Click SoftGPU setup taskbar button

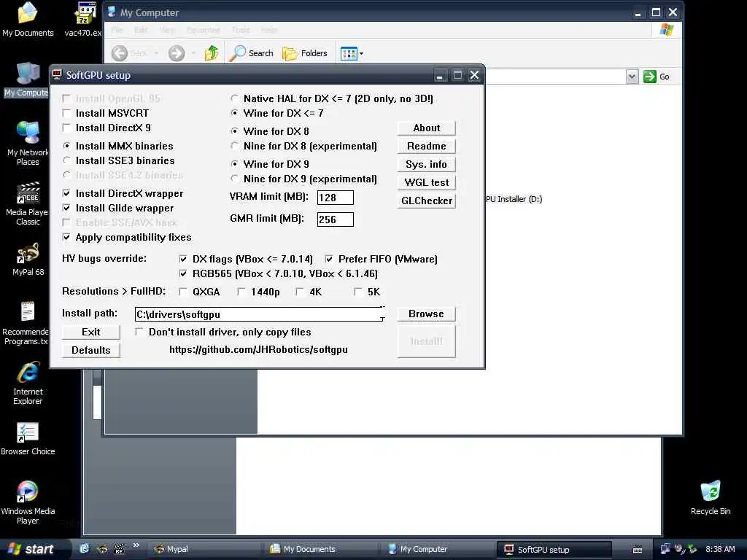click(554, 549)
